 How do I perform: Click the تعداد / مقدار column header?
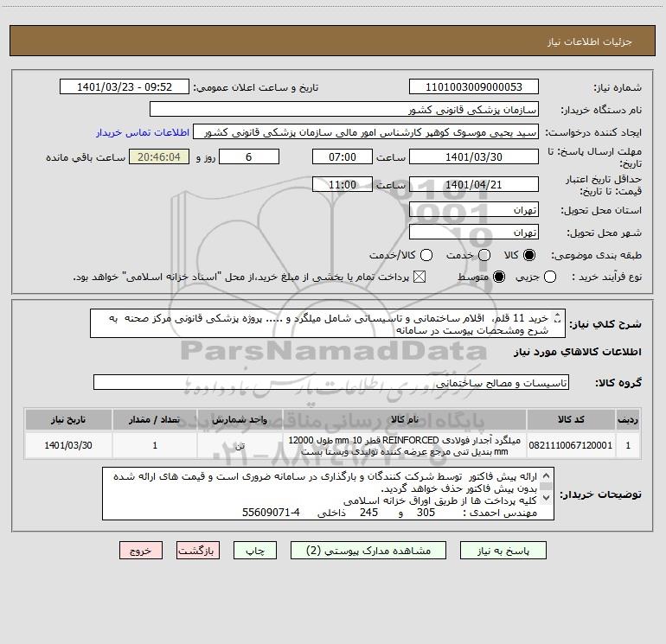click(155, 420)
